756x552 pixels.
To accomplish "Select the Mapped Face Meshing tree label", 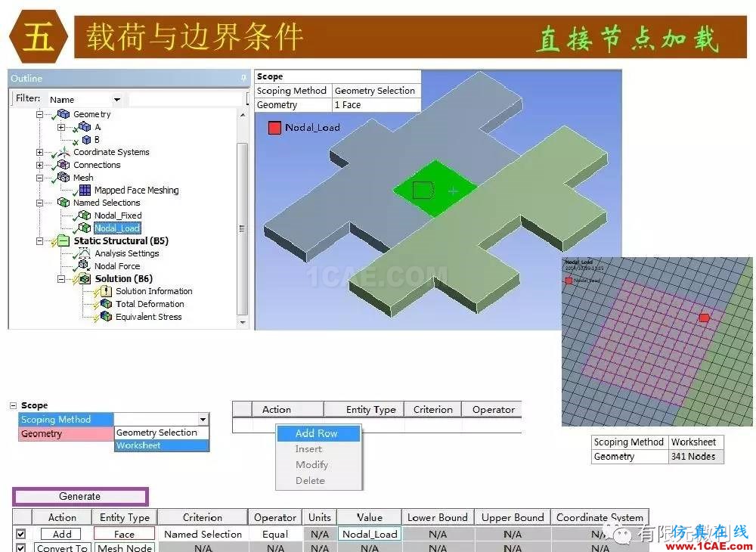I will (x=136, y=190).
